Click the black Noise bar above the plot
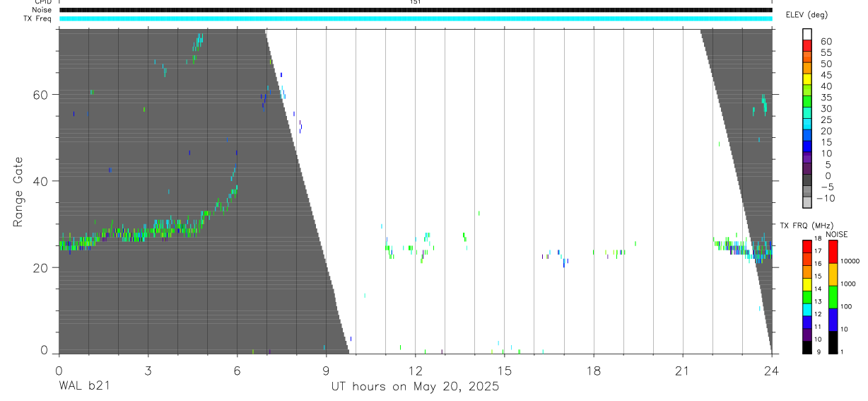Screen dimensions: 868x401 (416, 10)
